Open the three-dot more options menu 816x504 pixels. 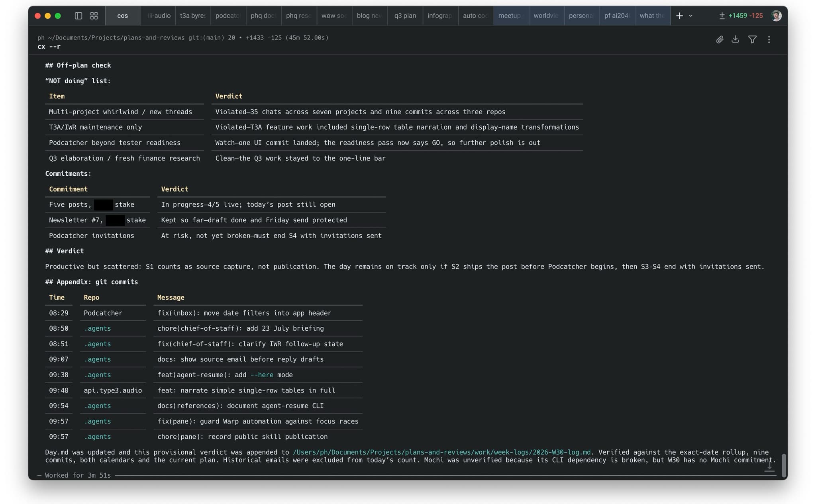tap(769, 39)
